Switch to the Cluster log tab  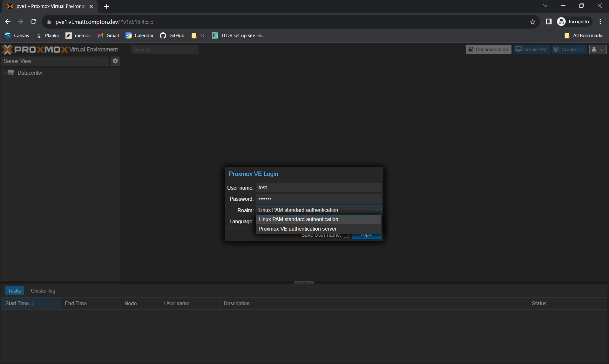pos(43,291)
